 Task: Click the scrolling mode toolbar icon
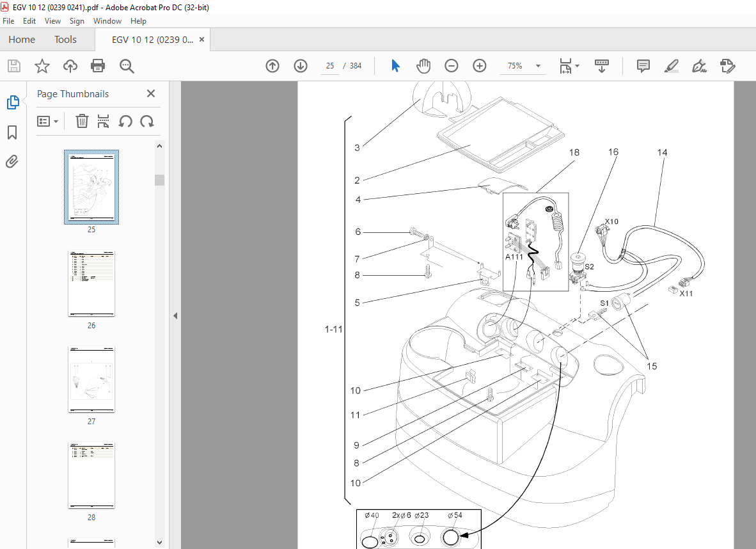pos(602,66)
